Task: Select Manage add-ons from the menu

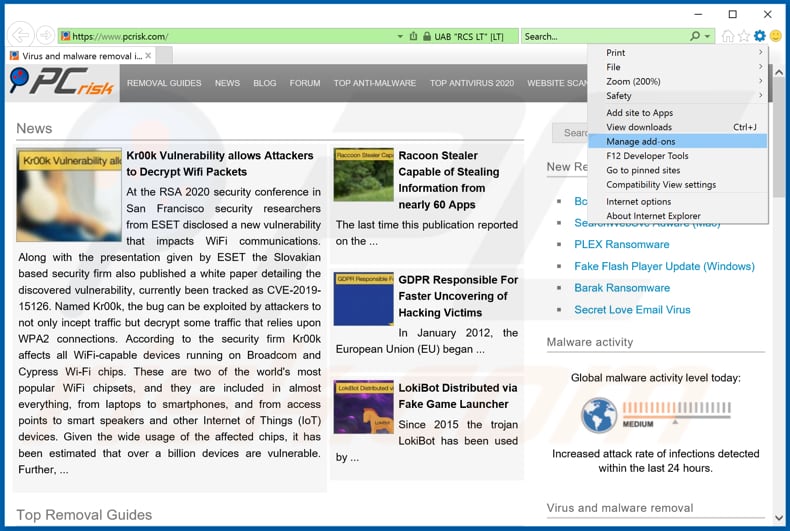Action: tap(640, 141)
